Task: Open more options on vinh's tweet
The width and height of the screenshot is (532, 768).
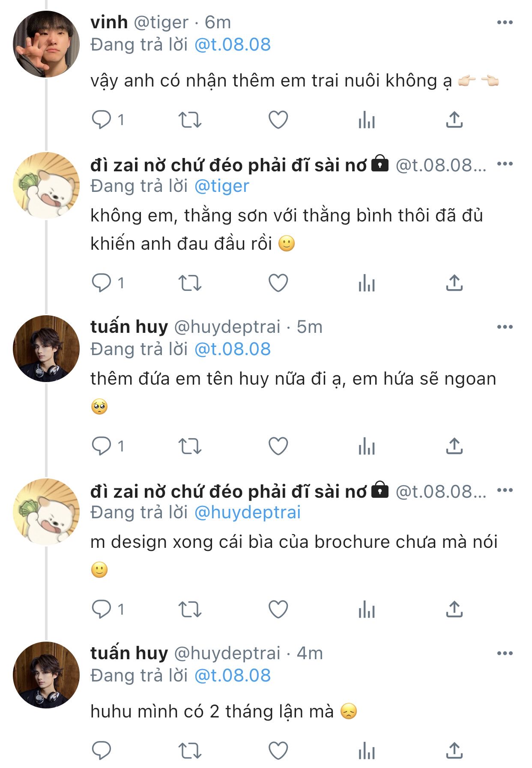Action: point(505,22)
